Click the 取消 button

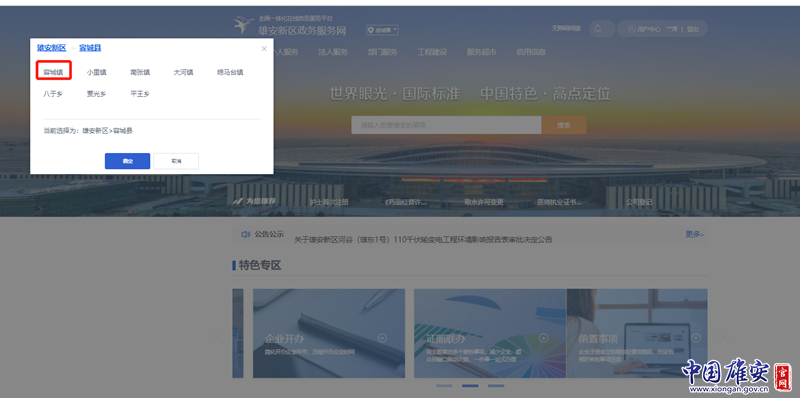[176, 161]
